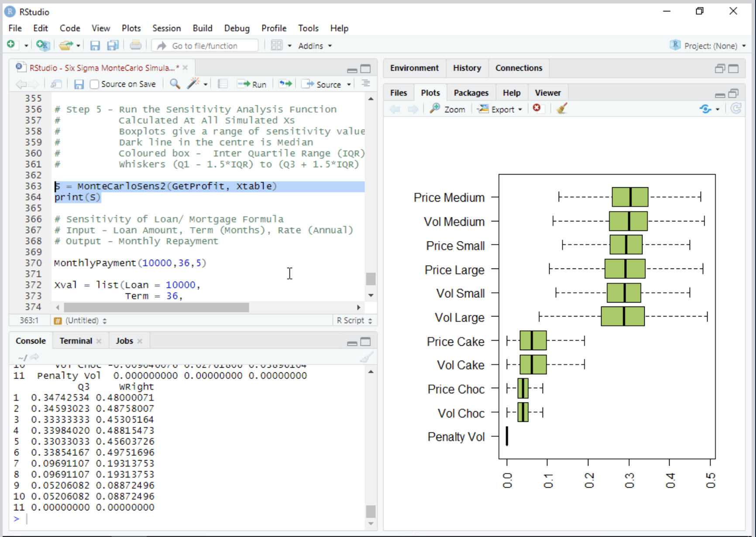Enable the Source on Save checkbox
Image resolution: width=756 pixels, height=537 pixels.
tap(94, 84)
